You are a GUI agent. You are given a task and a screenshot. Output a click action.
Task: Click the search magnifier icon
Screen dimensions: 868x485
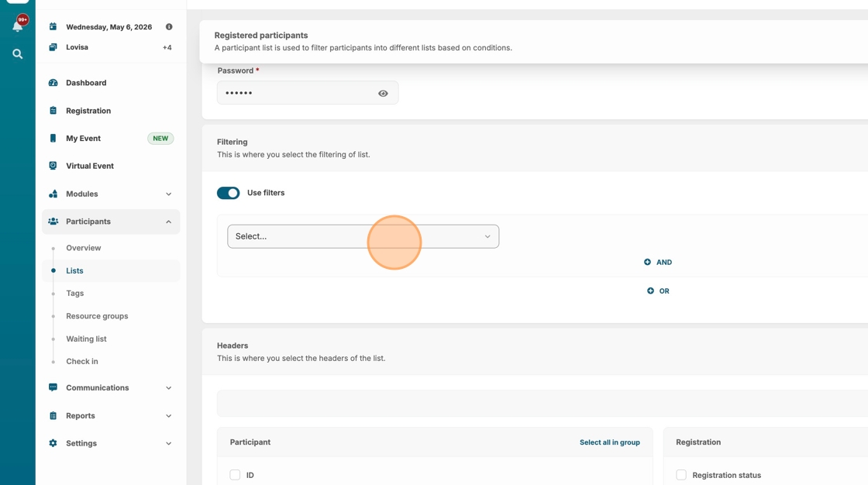pyautogui.click(x=17, y=54)
